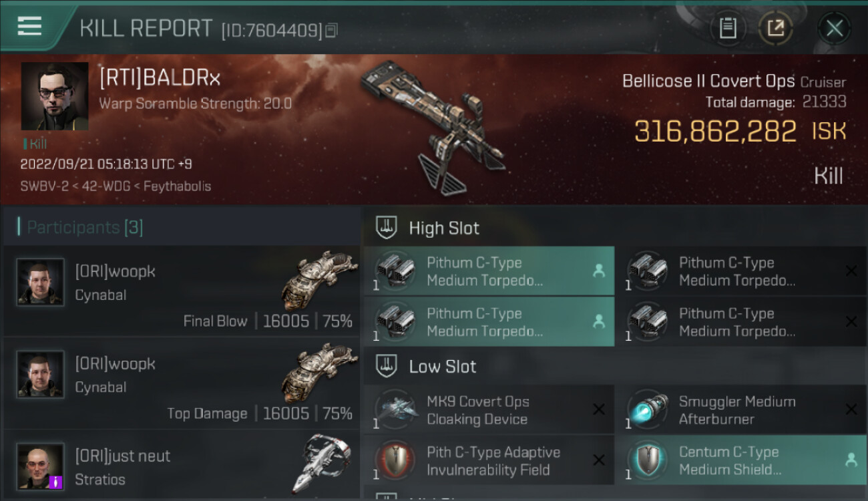Screen dimensions: 868x501
Task: Tap the system path SWBV-2 < 42-WDG < Feythabolis
Action: tap(116, 186)
